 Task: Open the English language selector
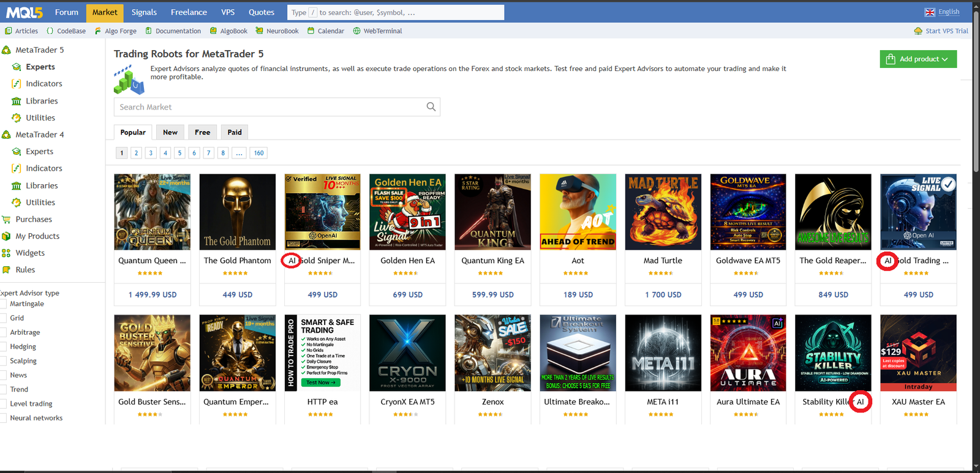tap(942, 12)
